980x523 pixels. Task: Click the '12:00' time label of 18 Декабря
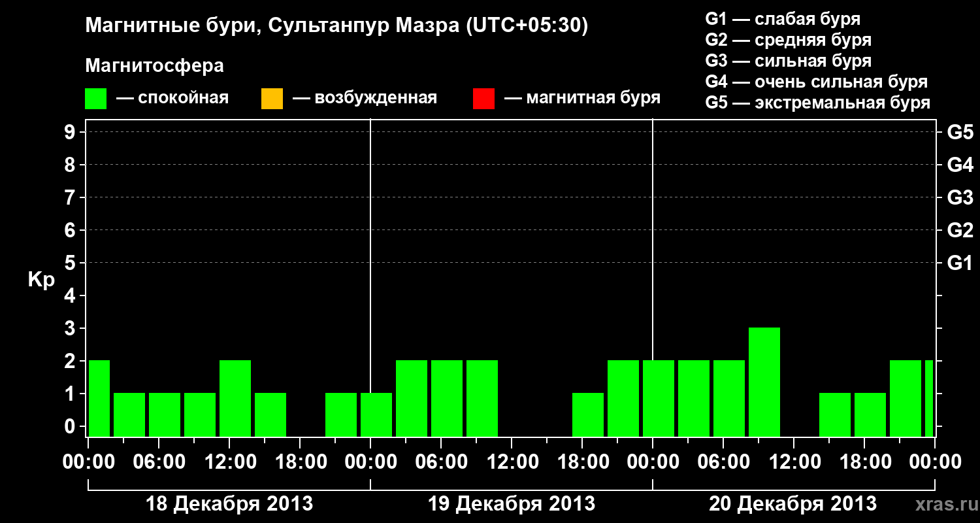point(229,462)
